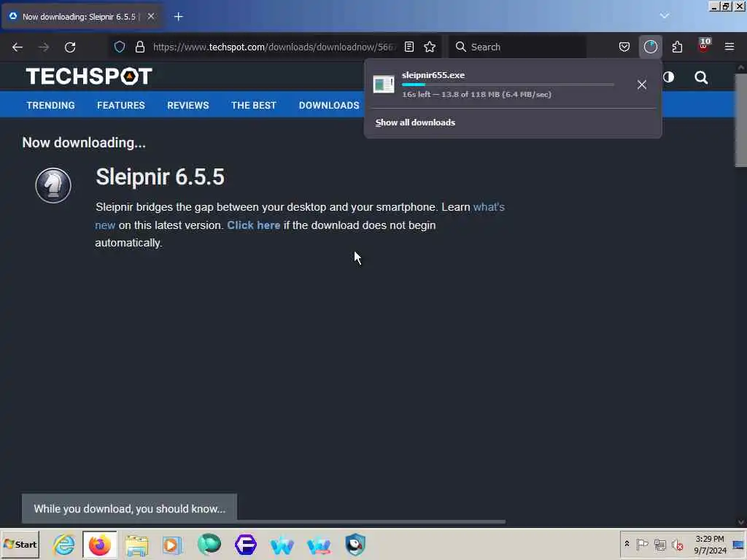Click 'While you download, you should know...' banner
The height and width of the screenshot is (560, 747).
[x=130, y=508]
